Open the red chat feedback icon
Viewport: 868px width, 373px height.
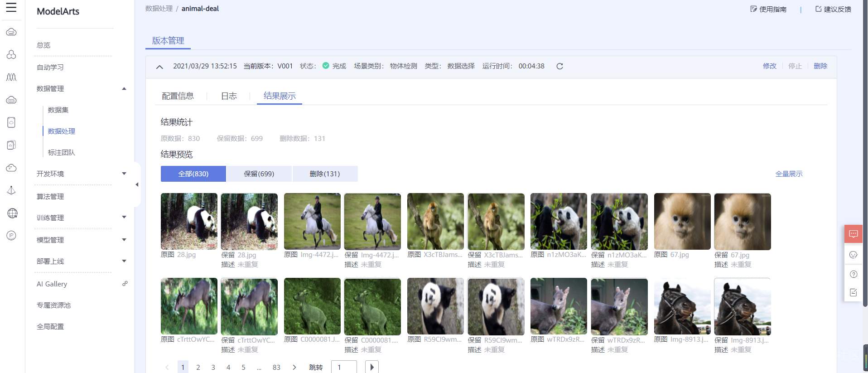tap(853, 234)
